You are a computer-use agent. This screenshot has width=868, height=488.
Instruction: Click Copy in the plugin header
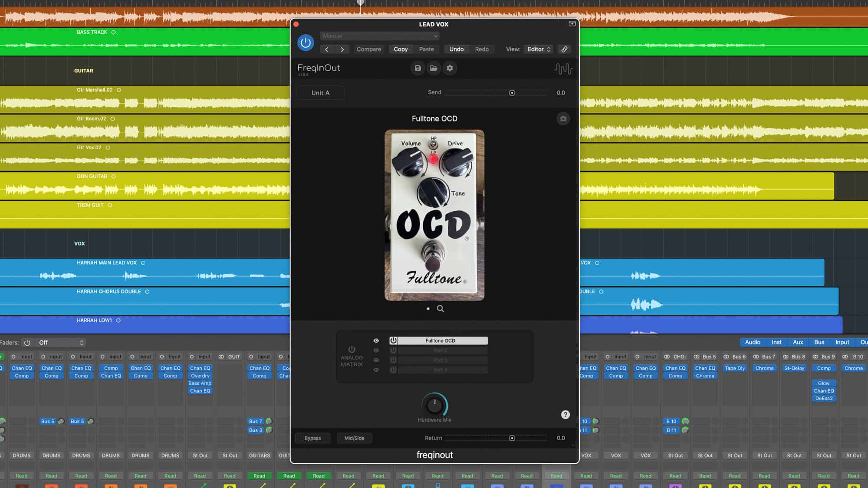click(401, 49)
